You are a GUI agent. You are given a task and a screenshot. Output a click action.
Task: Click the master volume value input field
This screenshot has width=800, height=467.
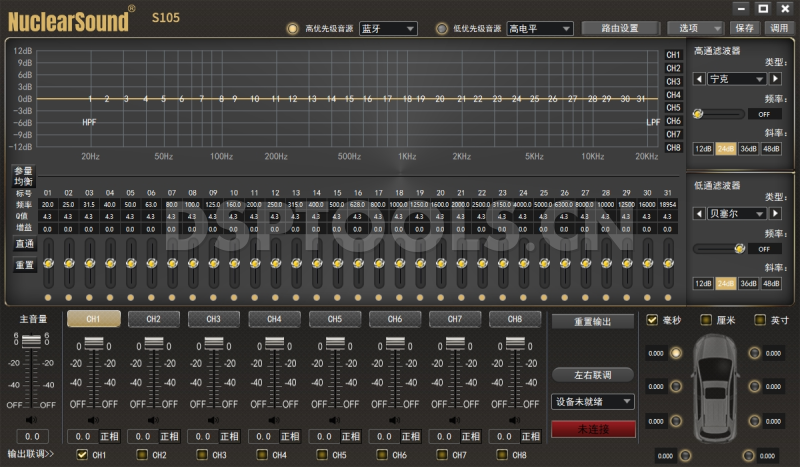point(30,437)
